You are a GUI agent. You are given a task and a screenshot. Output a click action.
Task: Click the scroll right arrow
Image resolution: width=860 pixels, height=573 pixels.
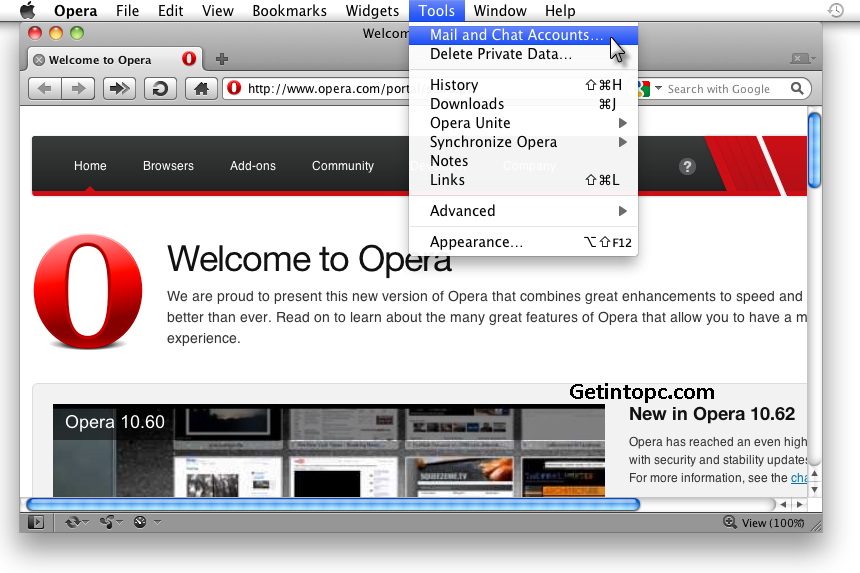click(x=800, y=504)
